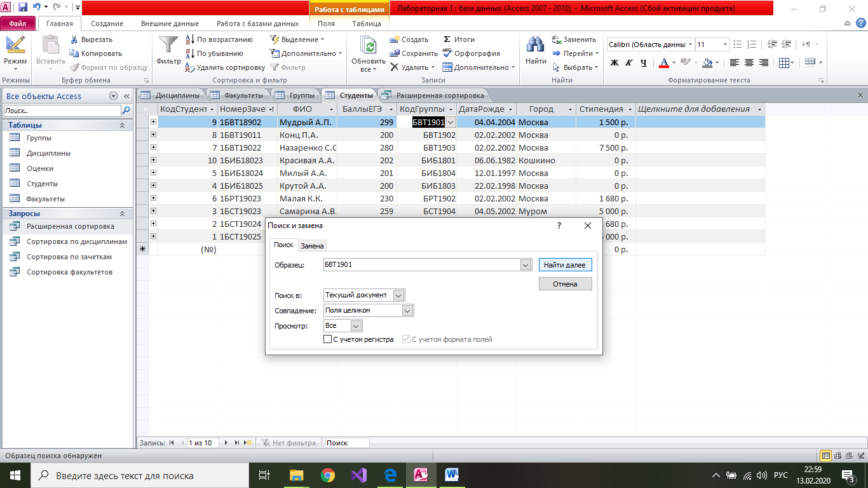Viewport: 868px width, 488px height.
Task: Click the Заменить icon
Action: coord(557,39)
